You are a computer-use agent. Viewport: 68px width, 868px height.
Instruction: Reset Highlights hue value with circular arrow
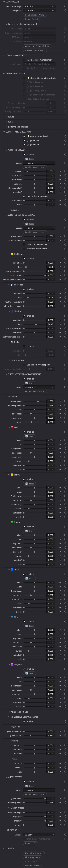coord(65,267)
